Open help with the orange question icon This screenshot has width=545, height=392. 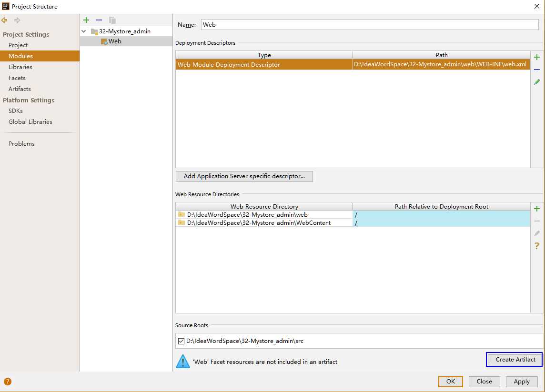(x=7, y=382)
